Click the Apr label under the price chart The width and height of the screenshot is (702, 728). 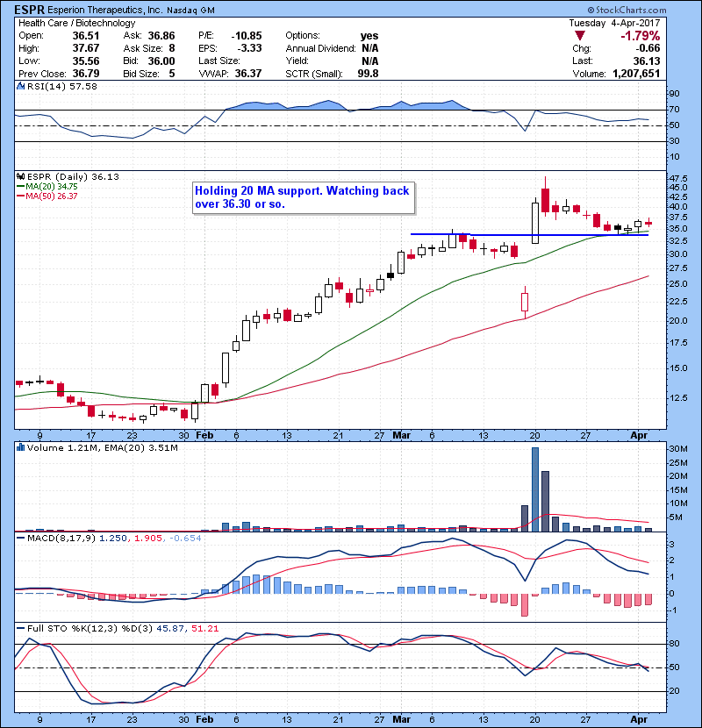tap(639, 435)
